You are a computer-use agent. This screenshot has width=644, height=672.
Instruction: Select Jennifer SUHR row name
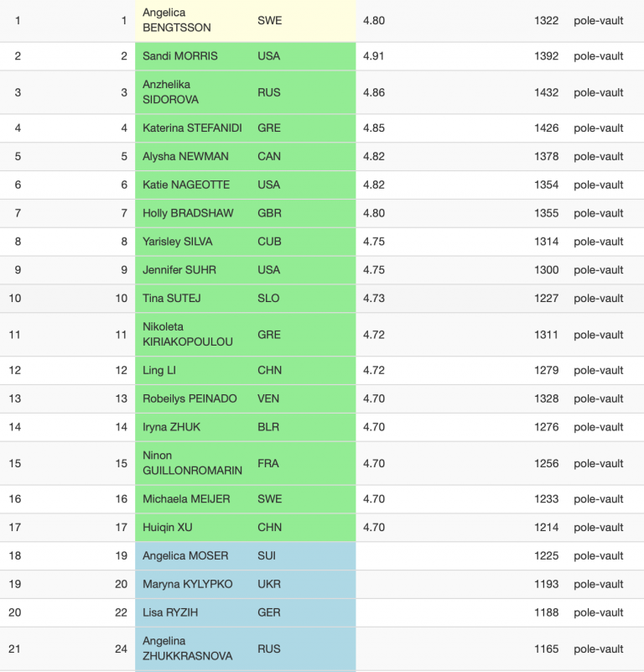179,269
